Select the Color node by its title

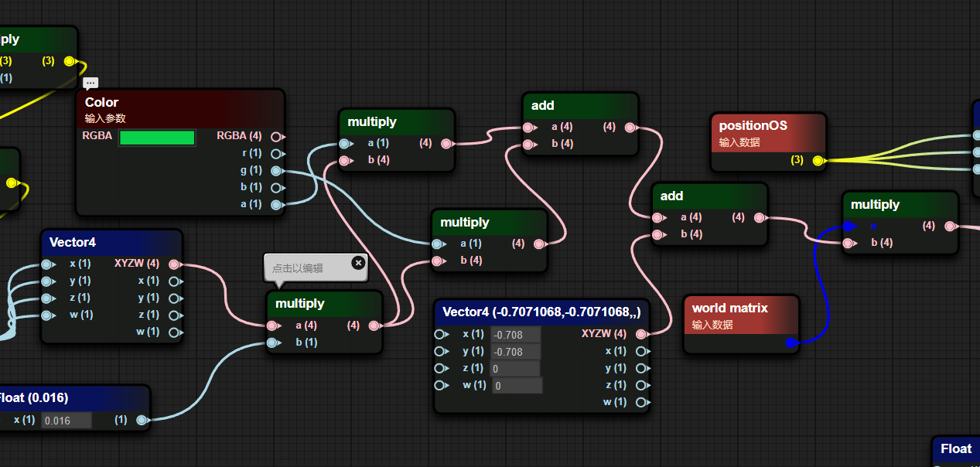[102, 102]
